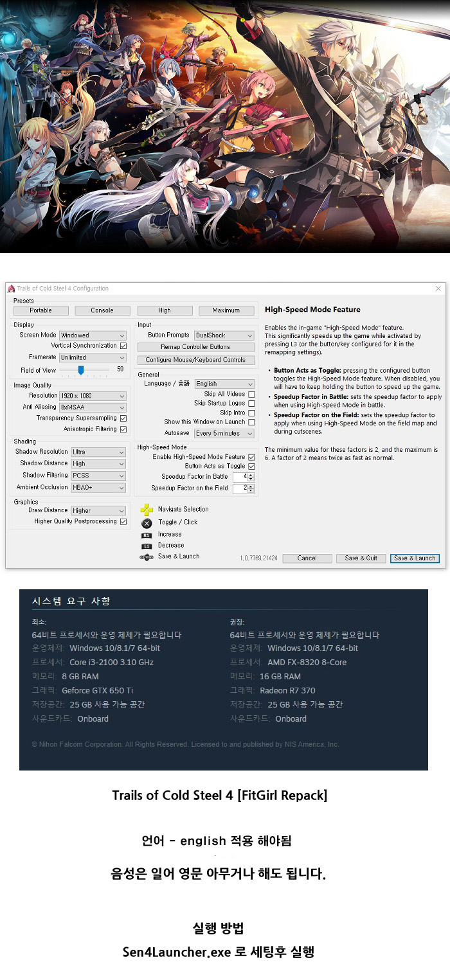Image resolution: width=450 pixels, height=980 pixels.
Task: Open the Framerate dropdown
Action: tap(93, 357)
